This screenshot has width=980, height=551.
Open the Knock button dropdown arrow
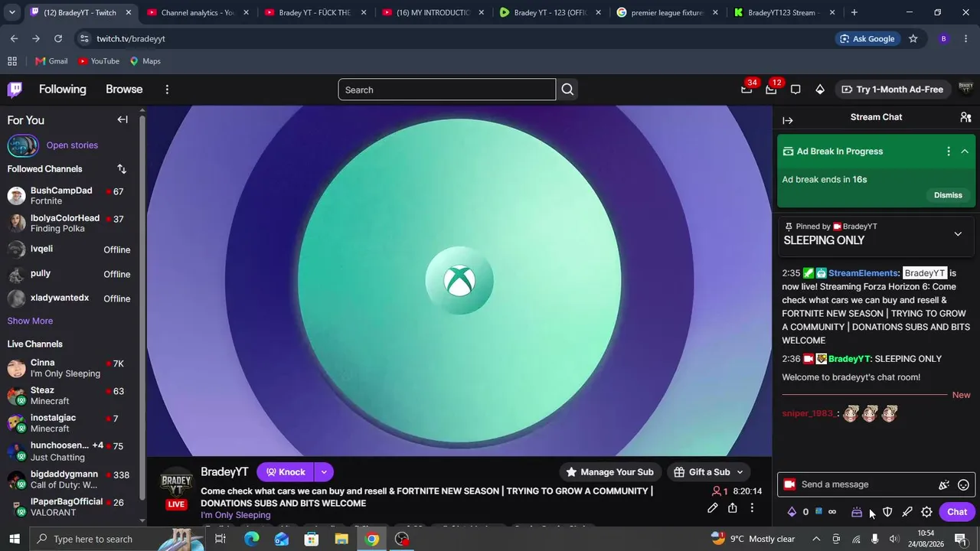click(324, 472)
